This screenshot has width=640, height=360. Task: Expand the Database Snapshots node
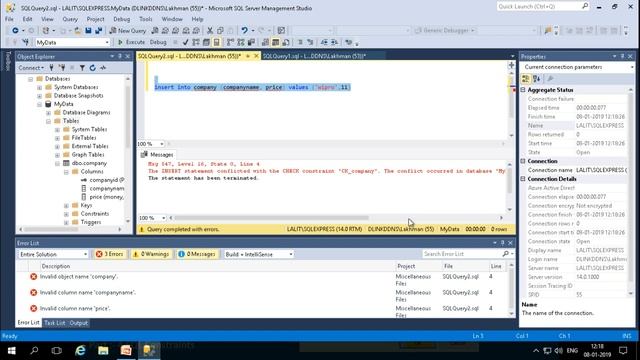coord(40,96)
